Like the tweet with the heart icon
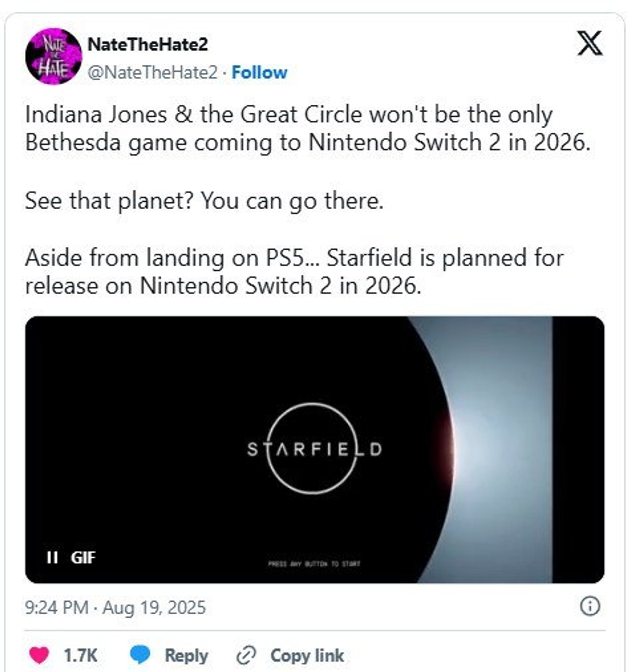This screenshot has width=636, height=672. pos(39,655)
